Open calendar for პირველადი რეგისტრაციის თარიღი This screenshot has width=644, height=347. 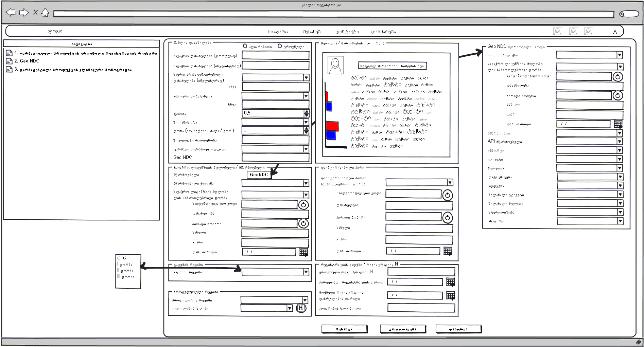pos(450,282)
